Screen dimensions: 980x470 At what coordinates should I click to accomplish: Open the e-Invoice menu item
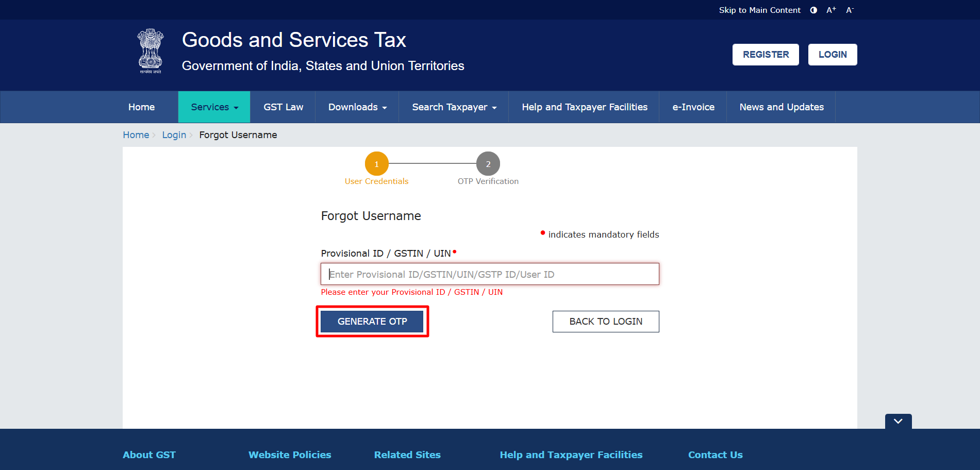click(x=693, y=107)
